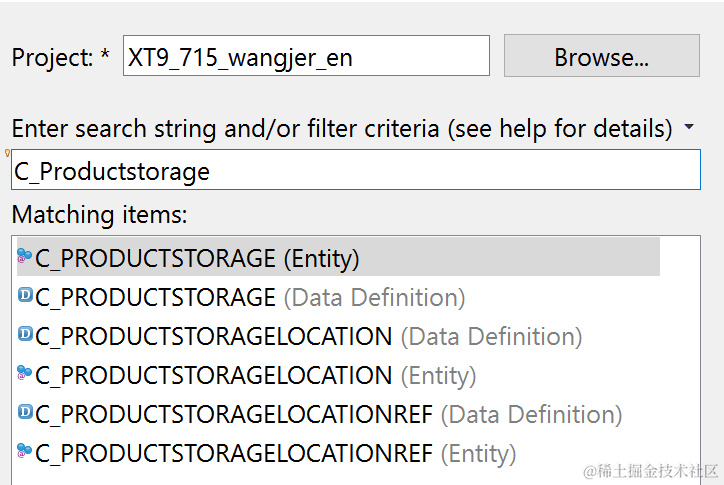This screenshot has width=724, height=485.
Task: Click the Data Definition icon beside C_PRODUCTSTORAGELOCATION
Action: [26, 335]
